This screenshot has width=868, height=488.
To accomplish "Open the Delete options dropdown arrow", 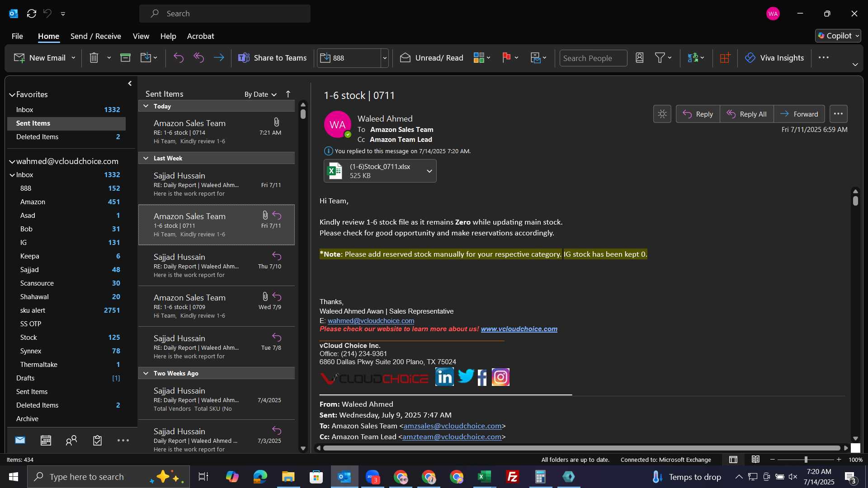I will tap(109, 58).
